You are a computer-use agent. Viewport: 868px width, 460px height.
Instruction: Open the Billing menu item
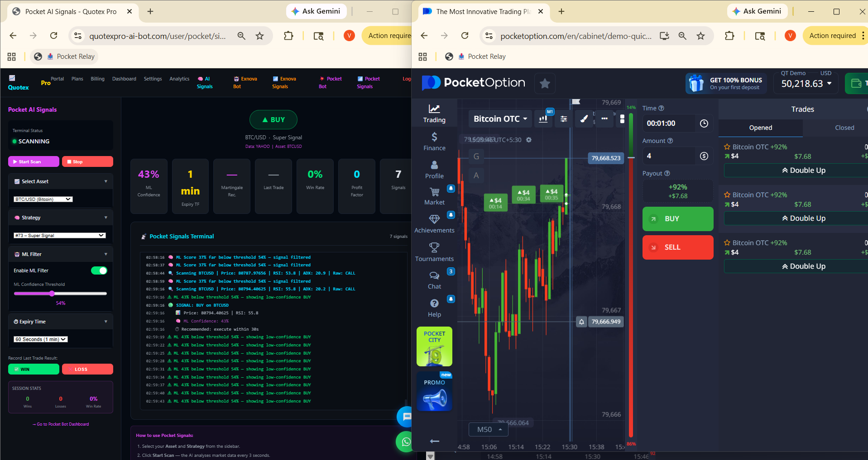pyautogui.click(x=97, y=79)
